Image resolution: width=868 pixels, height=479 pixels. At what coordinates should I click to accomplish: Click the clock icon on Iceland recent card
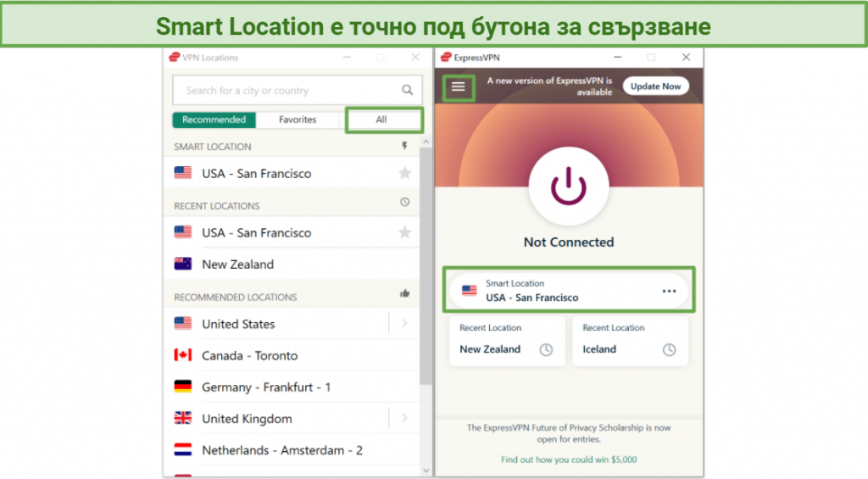pyautogui.click(x=669, y=349)
